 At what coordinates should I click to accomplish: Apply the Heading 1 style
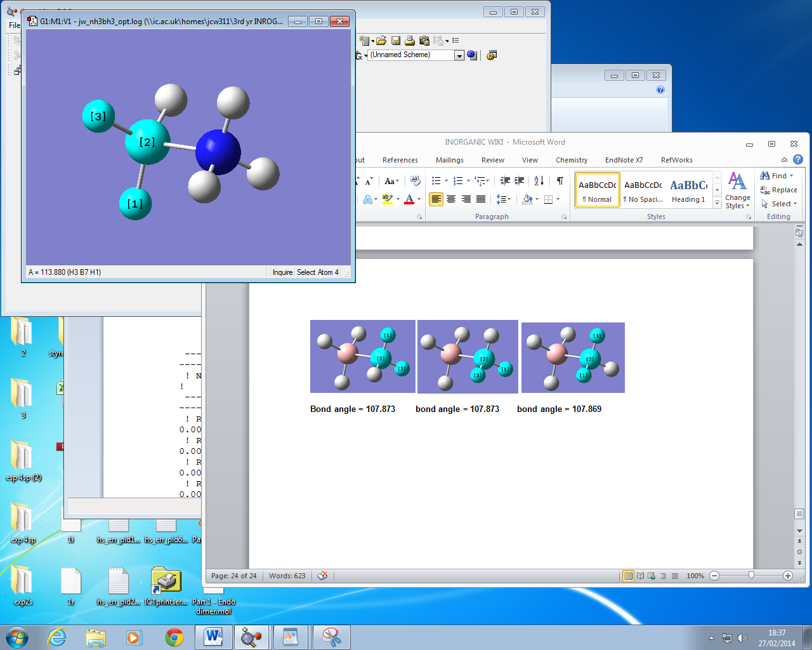688,190
